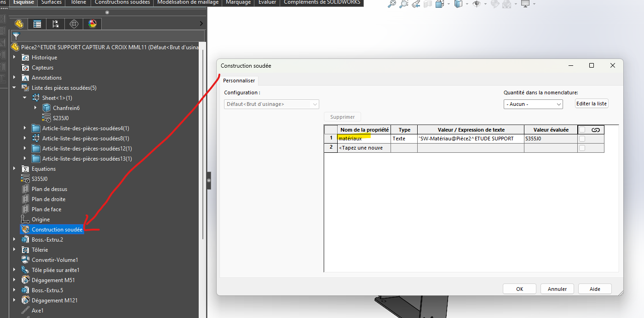This screenshot has width=644, height=318.
Task: Click the feature tree filter funnel icon
Action: [16, 36]
